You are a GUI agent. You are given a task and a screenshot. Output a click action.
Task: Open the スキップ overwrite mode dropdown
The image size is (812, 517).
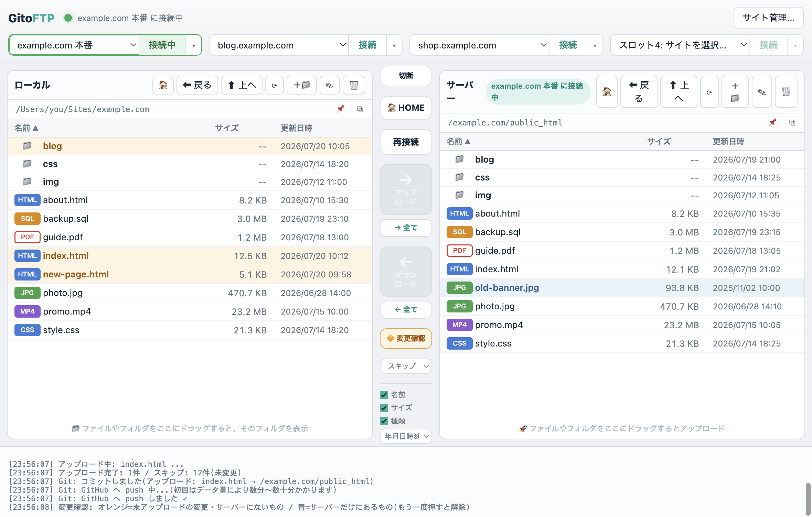[406, 366]
